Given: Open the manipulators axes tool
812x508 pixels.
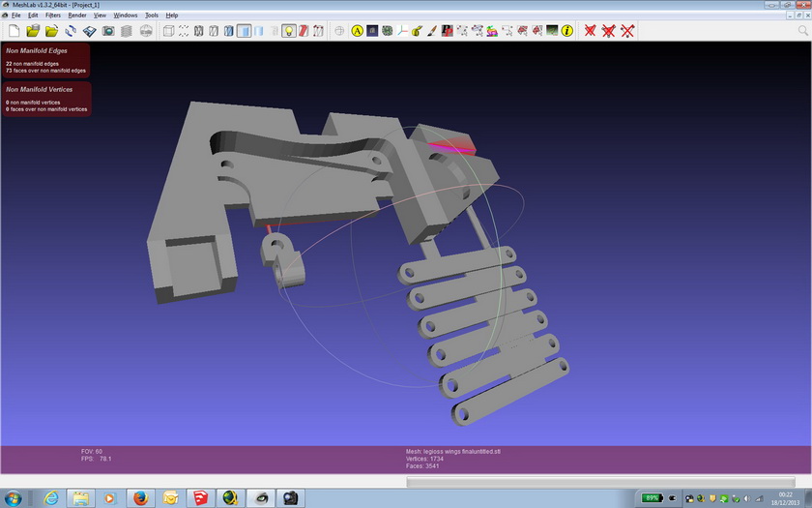Looking at the screenshot, I should tap(402, 31).
